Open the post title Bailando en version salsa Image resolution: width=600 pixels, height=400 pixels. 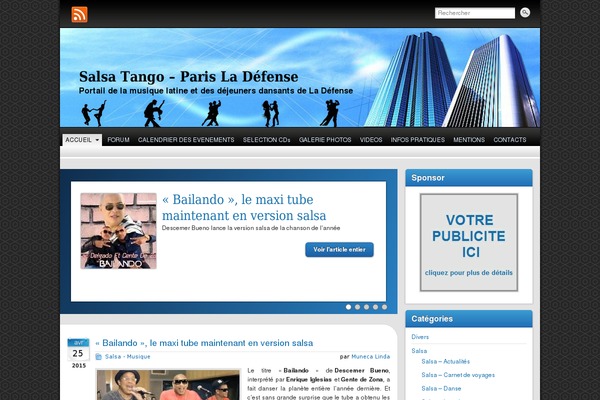coord(204,343)
